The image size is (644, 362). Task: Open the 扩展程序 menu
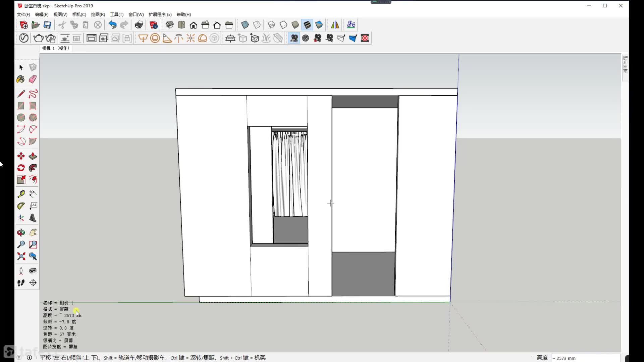[x=160, y=15]
